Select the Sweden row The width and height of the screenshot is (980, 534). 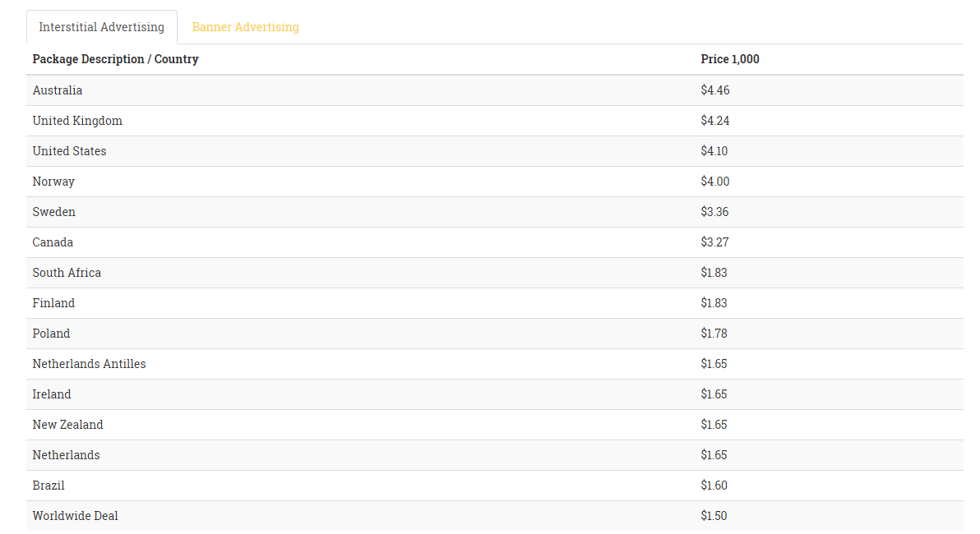(x=494, y=212)
